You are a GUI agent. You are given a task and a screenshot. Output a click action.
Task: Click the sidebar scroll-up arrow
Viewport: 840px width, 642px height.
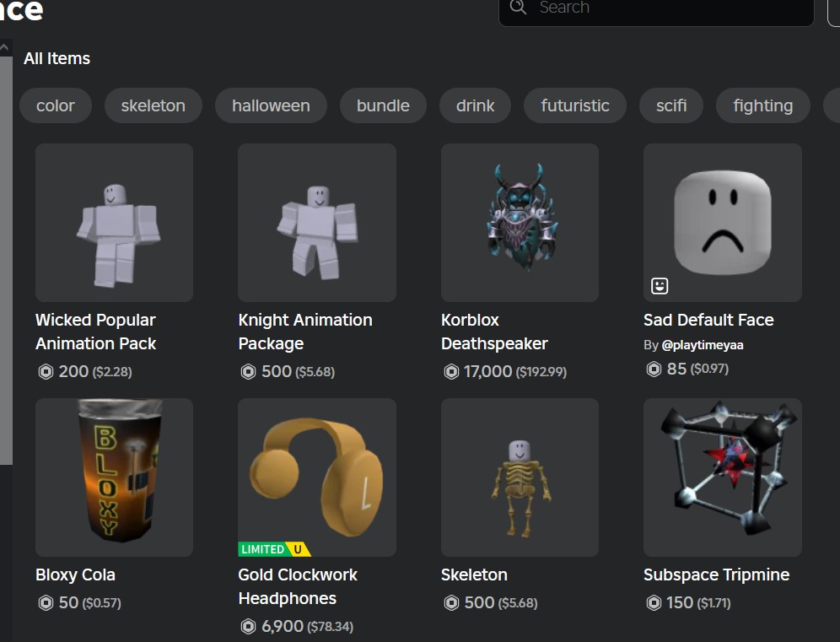pyautogui.click(x=4, y=48)
